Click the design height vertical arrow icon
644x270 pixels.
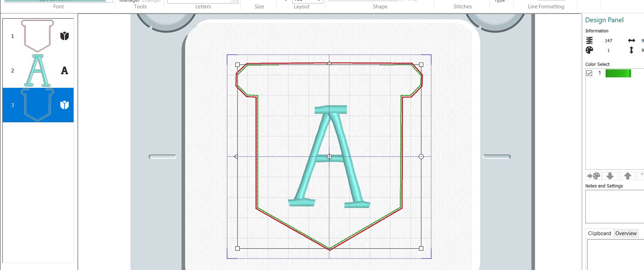click(631, 50)
